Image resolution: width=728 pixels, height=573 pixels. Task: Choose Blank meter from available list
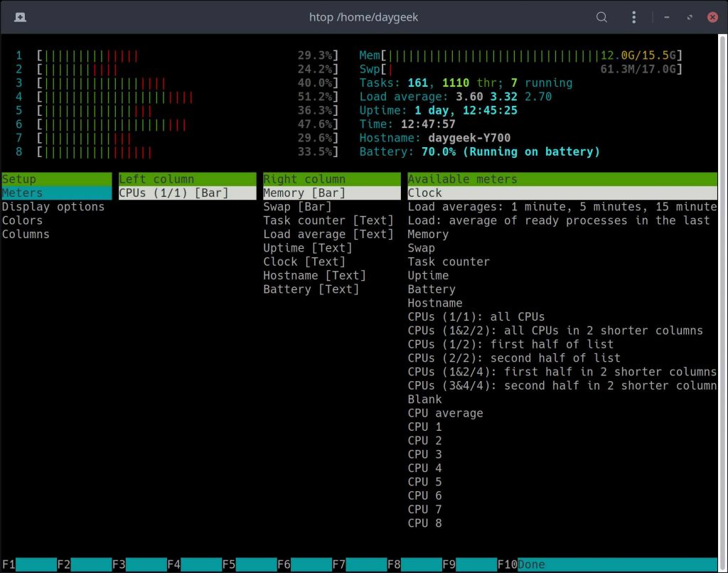(425, 400)
